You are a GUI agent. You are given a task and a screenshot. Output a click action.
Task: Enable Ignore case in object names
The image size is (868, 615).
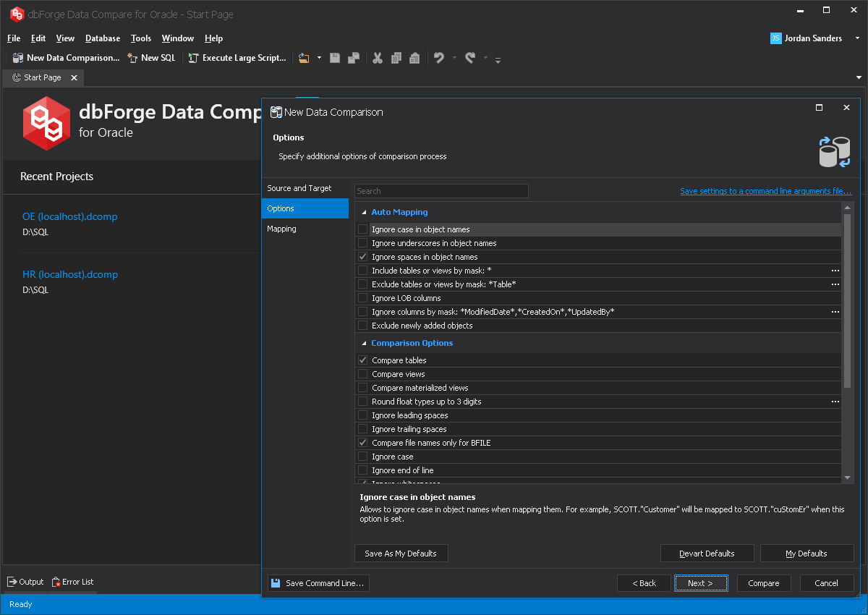[x=362, y=229]
